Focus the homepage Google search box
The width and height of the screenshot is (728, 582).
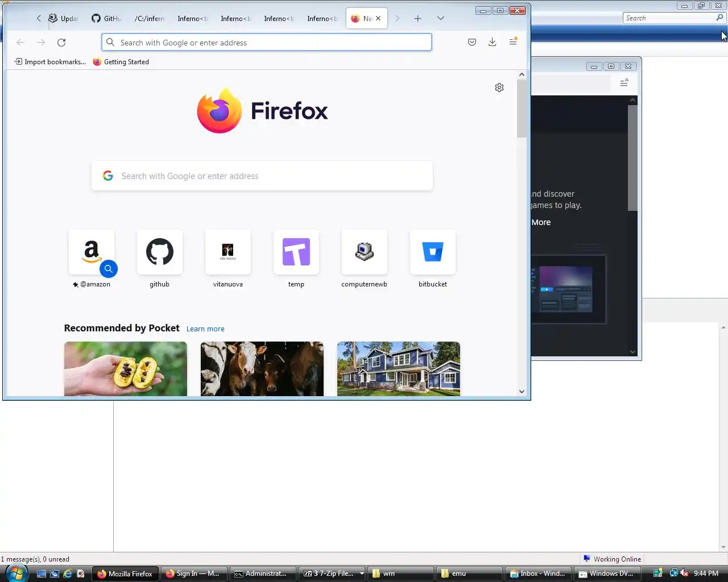pyautogui.click(x=262, y=176)
